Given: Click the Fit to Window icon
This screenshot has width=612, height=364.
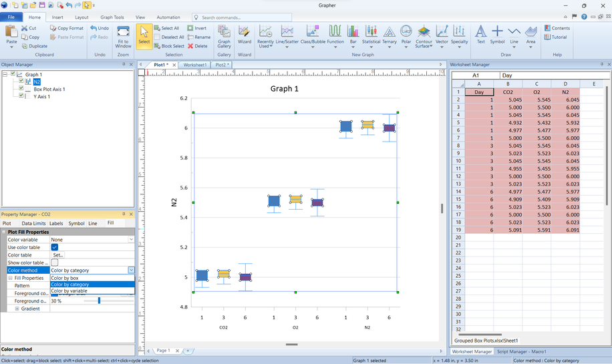Looking at the screenshot, I should (123, 35).
